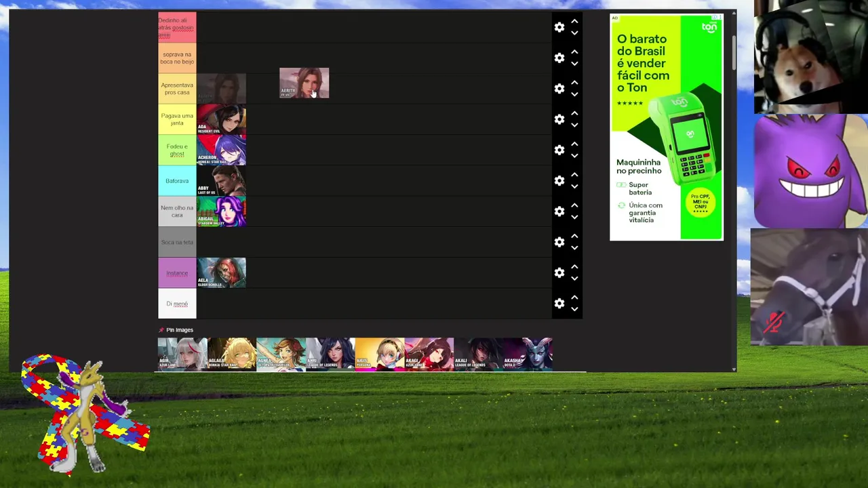Pick the Agnea Octopath Traveler image
The width and height of the screenshot is (868, 488).
[281, 354]
